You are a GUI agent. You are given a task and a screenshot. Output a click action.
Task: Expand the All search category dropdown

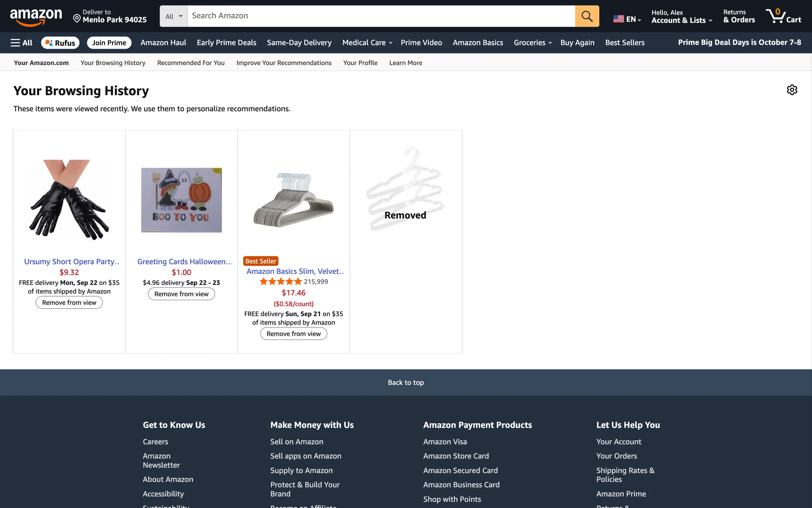[x=173, y=16]
